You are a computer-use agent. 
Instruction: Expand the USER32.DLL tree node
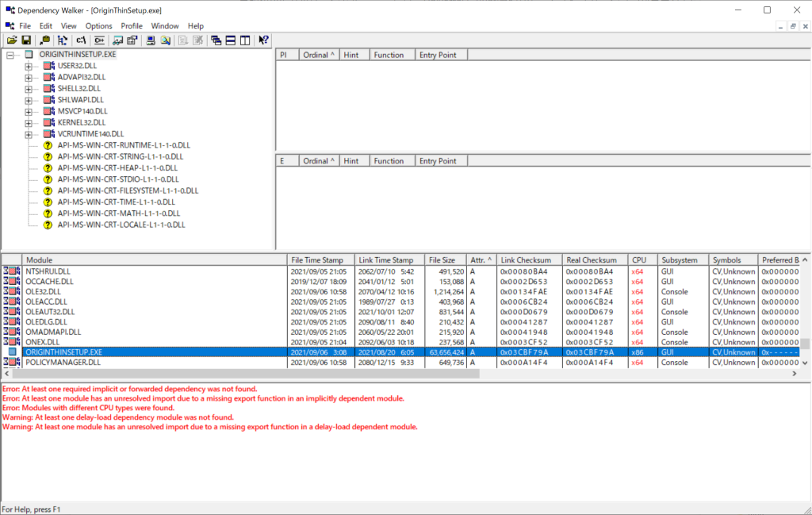coord(29,66)
